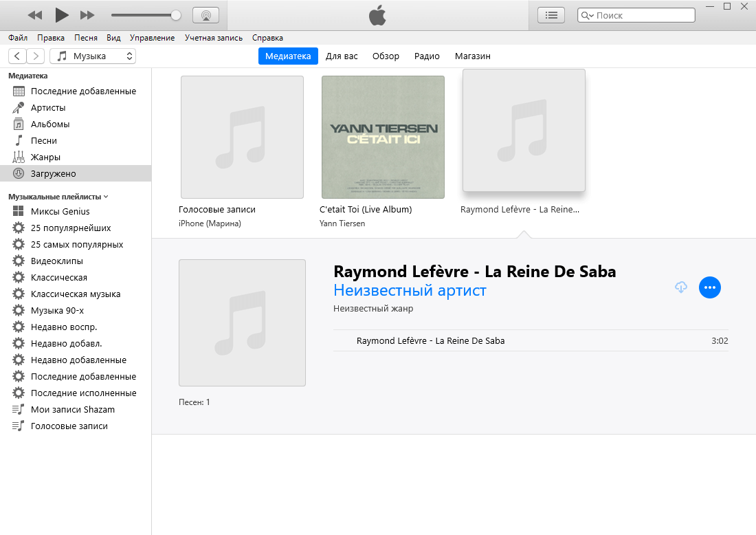Skip to the next track
Screen dimensions: 756x535
click(x=87, y=14)
